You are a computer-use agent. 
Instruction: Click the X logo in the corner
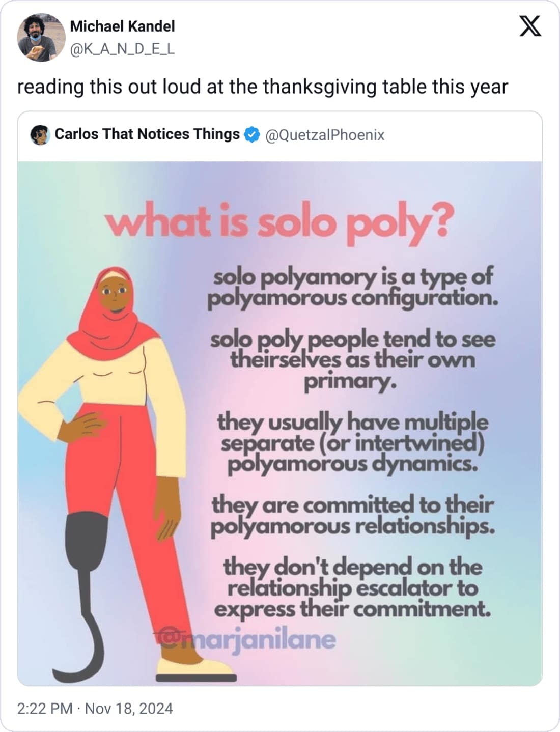(530, 27)
